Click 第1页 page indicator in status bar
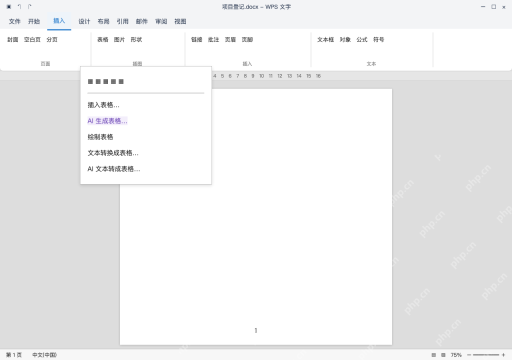This screenshot has width=512, height=360. coord(14,355)
